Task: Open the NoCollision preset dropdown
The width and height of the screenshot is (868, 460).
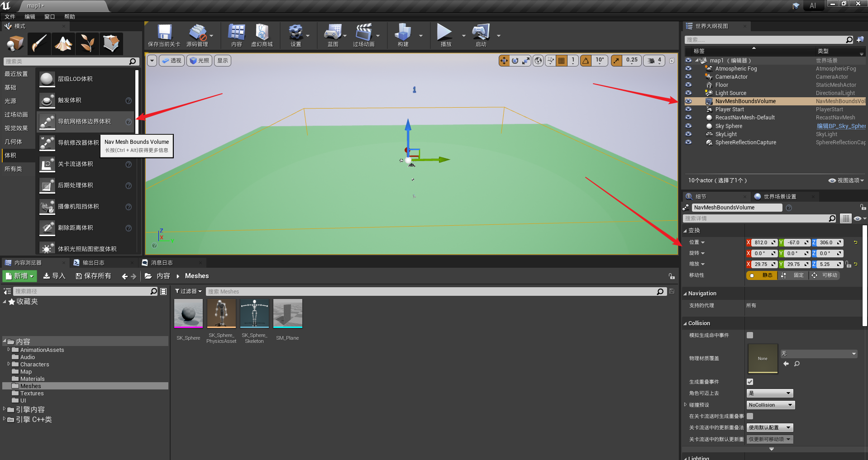Action: pos(770,405)
